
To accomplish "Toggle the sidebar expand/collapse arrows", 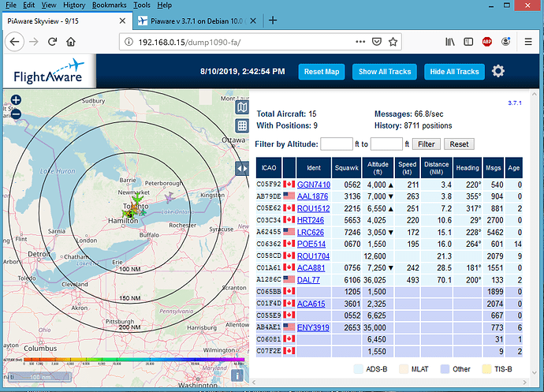I will tap(242, 169).
